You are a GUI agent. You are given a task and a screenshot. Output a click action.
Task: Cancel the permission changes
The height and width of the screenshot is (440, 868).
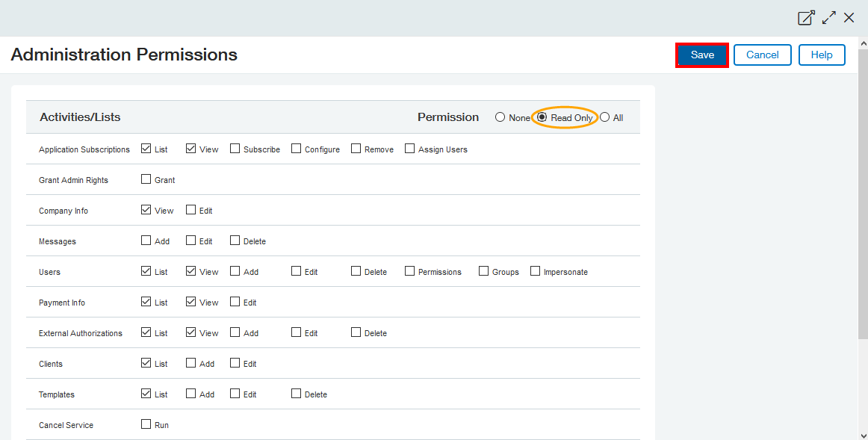[x=762, y=55]
